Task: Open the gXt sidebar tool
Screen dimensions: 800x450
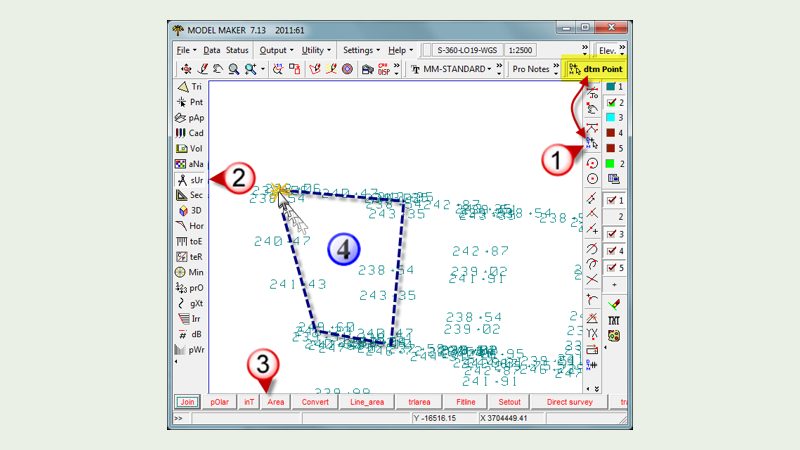Action: [189, 304]
